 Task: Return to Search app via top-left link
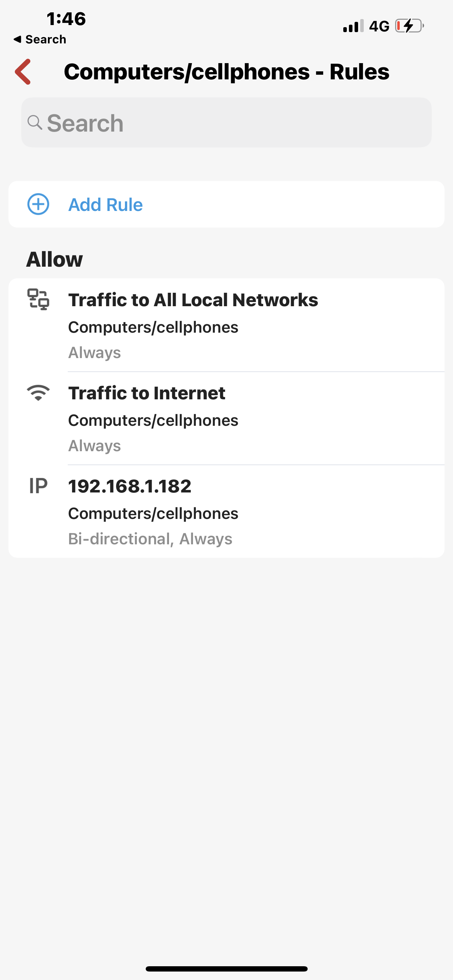tap(40, 39)
